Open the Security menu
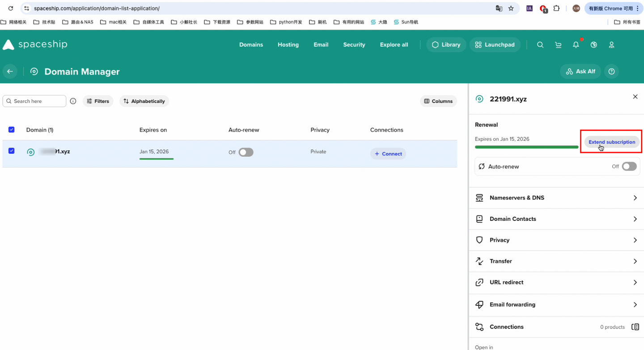644x350 pixels. pyautogui.click(x=354, y=45)
